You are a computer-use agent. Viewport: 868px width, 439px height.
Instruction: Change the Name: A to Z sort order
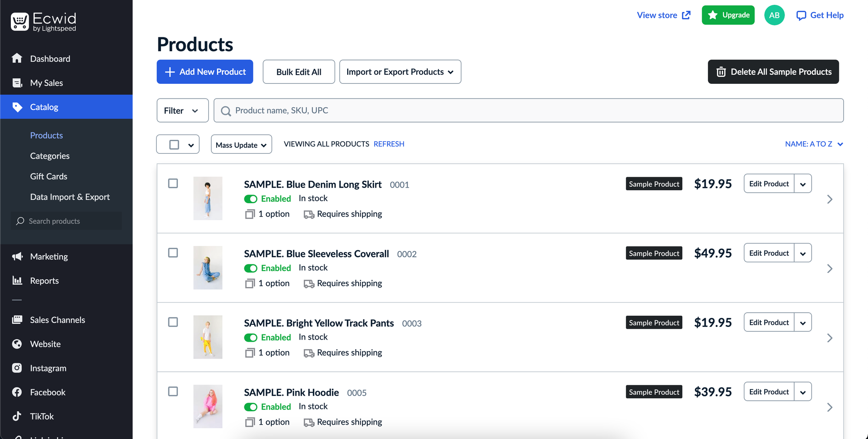814,144
